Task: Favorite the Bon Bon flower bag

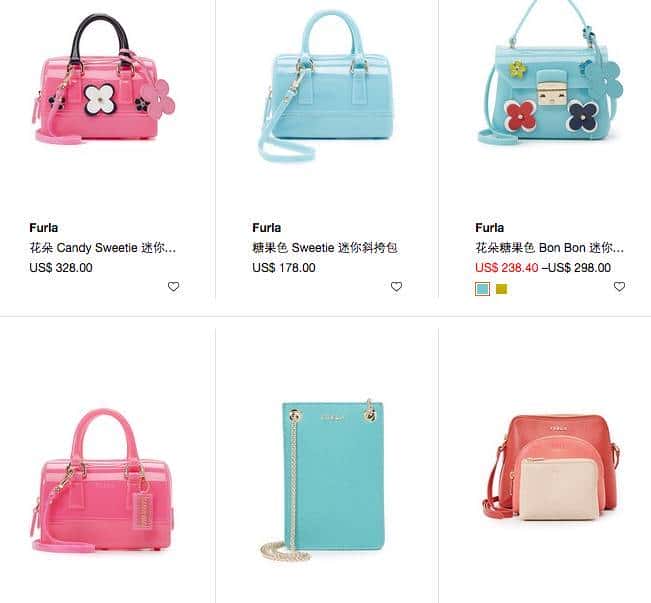Action: (x=619, y=287)
